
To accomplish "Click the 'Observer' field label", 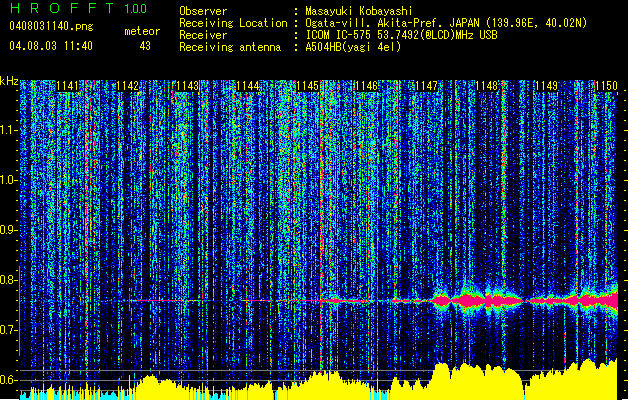I will click(203, 11).
